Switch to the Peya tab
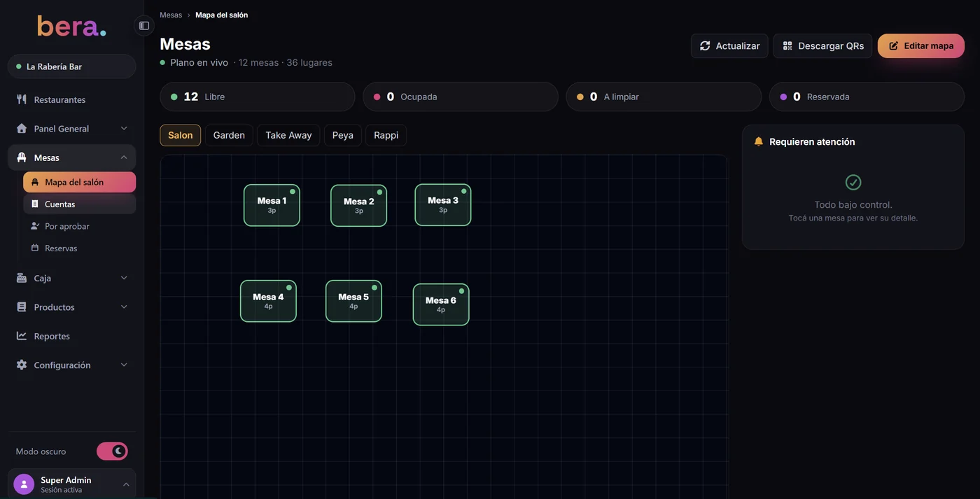This screenshot has width=980, height=499. pos(342,135)
